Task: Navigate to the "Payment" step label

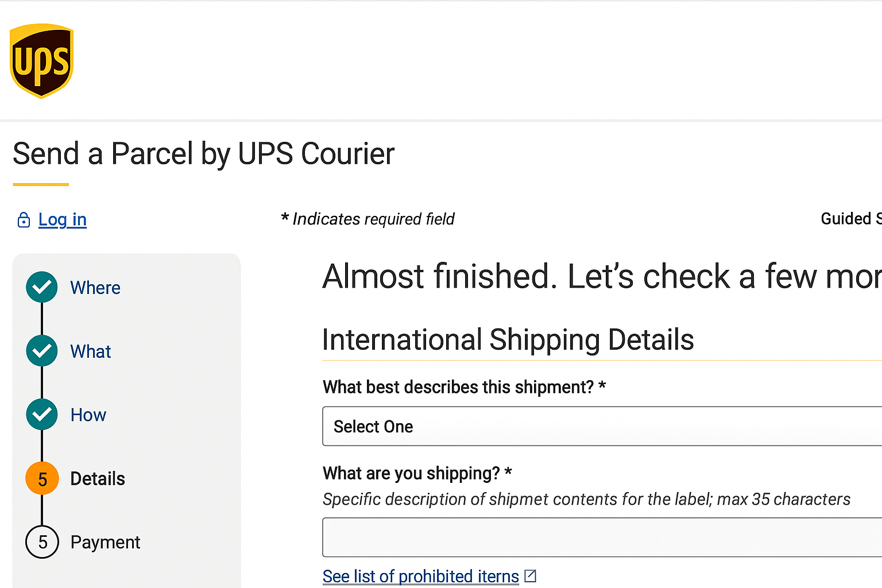Action: [x=105, y=542]
